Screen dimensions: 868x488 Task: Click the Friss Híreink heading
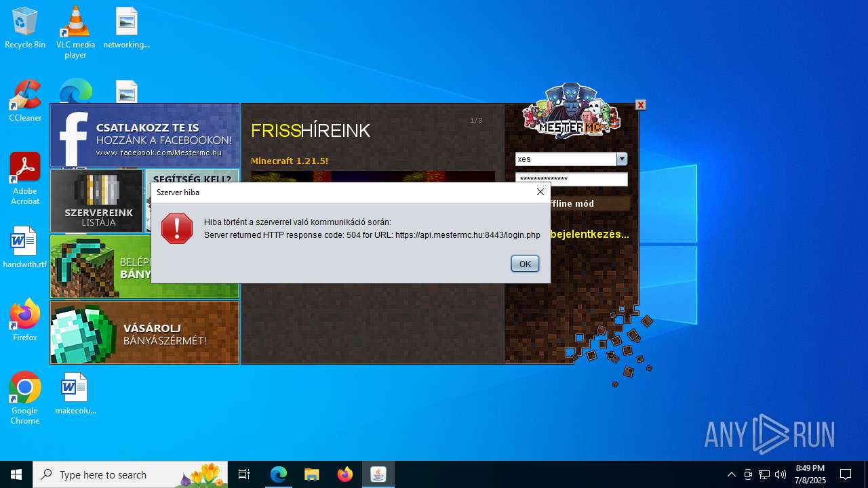coord(311,131)
